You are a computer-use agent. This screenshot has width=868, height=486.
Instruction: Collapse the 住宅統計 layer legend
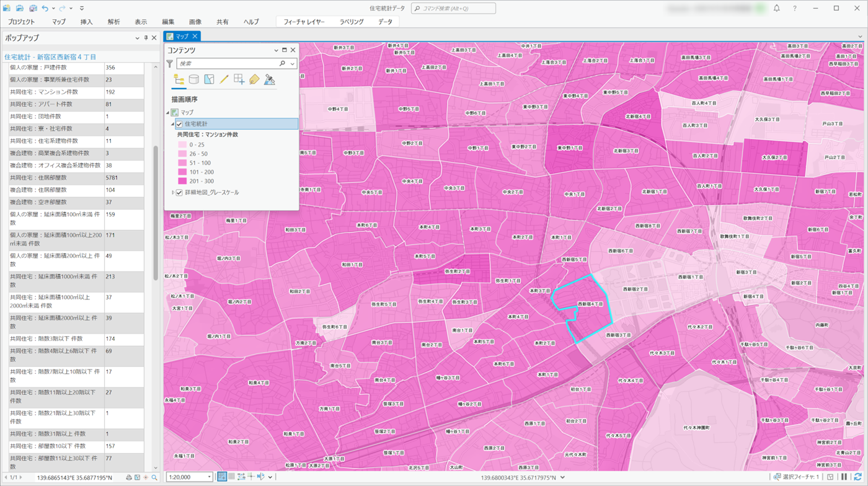click(x=173, y=124)
